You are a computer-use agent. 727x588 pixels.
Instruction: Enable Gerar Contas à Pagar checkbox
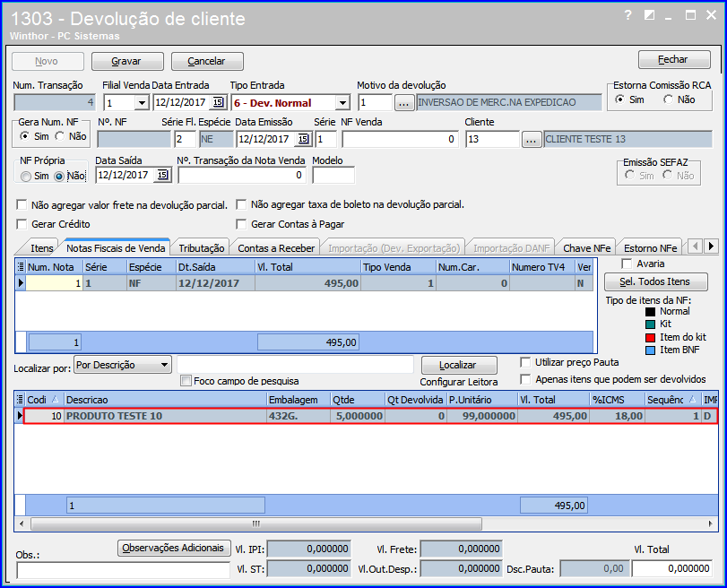[x=241, y=224]
